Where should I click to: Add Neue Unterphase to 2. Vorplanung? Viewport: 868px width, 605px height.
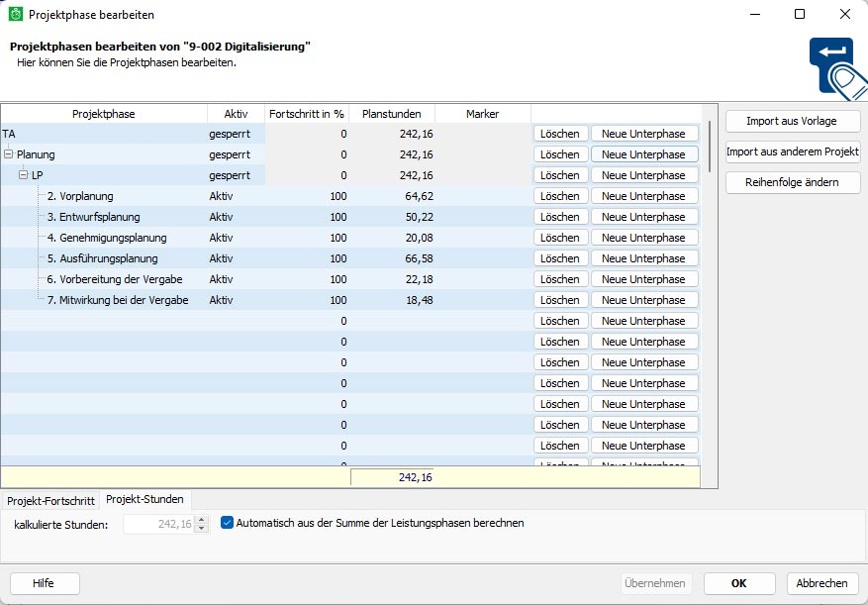(x=643, y=196)
